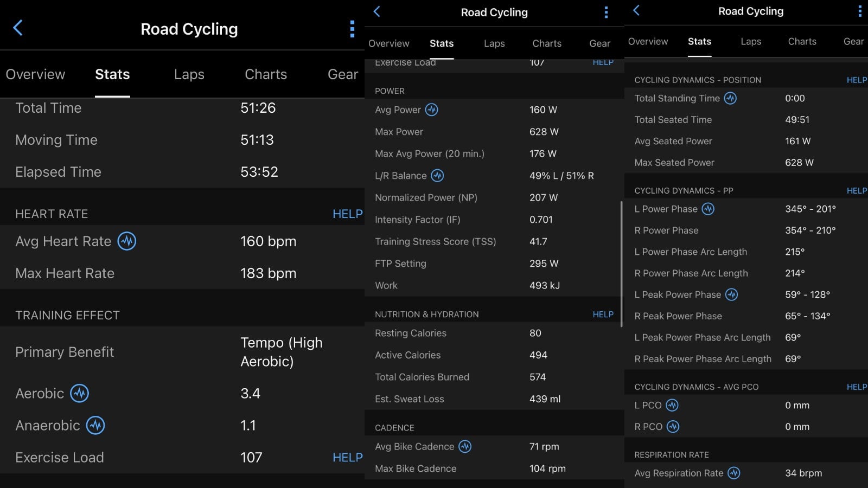
Task: Click the middle panel's vertical scrollbar
Action: tap(622, 264)
